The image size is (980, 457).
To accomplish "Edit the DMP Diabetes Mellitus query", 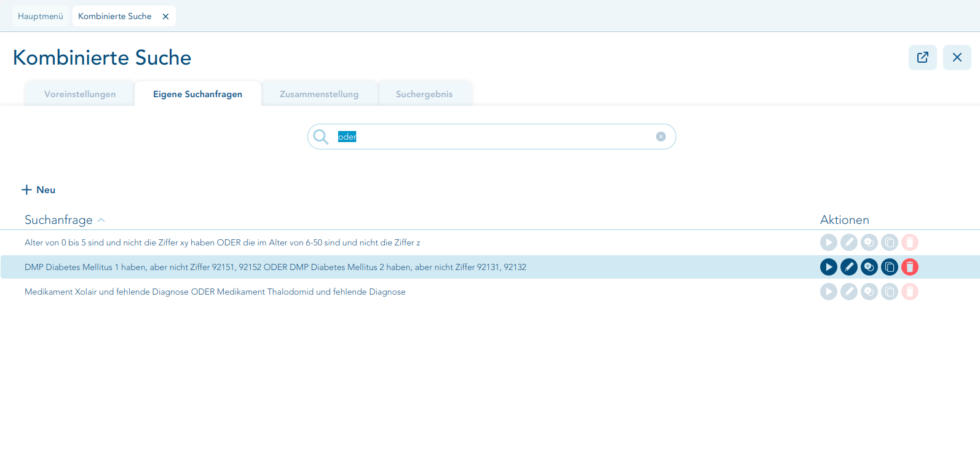I will 849,267.
